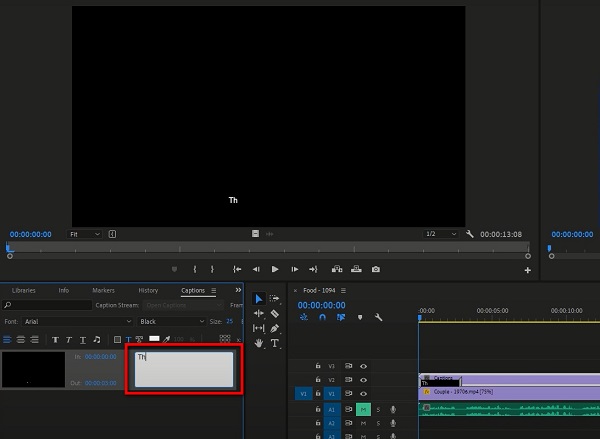600x439 pixels.
Task: Toggle snap magnet in timeline
Action: click(x=322, y=317)
